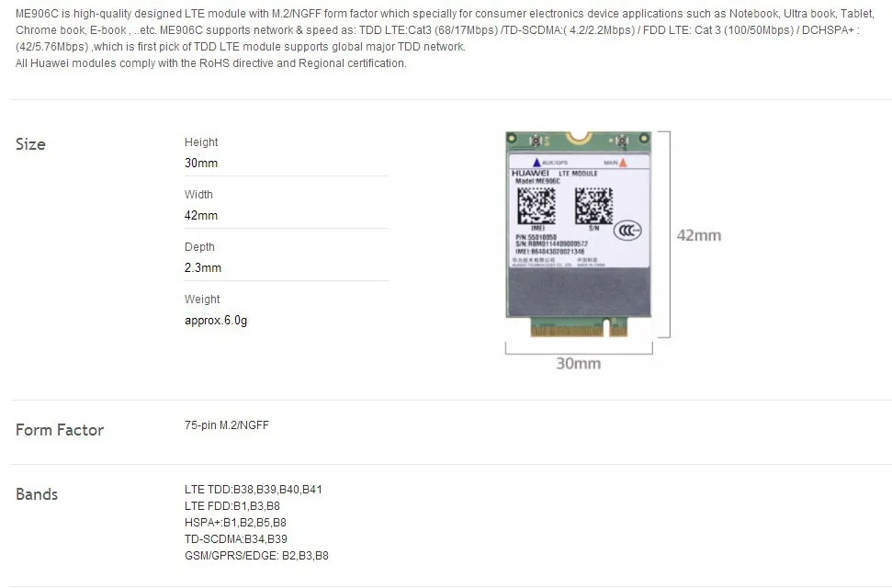Click the S/N QR code on module image

pos(593,206)
